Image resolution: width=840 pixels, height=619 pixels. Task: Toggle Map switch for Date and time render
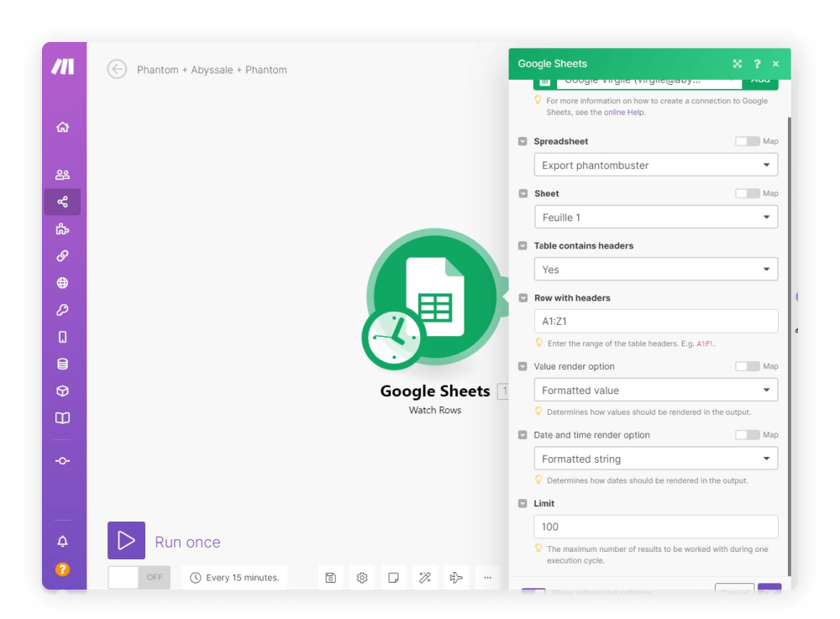tap(748, 435)
